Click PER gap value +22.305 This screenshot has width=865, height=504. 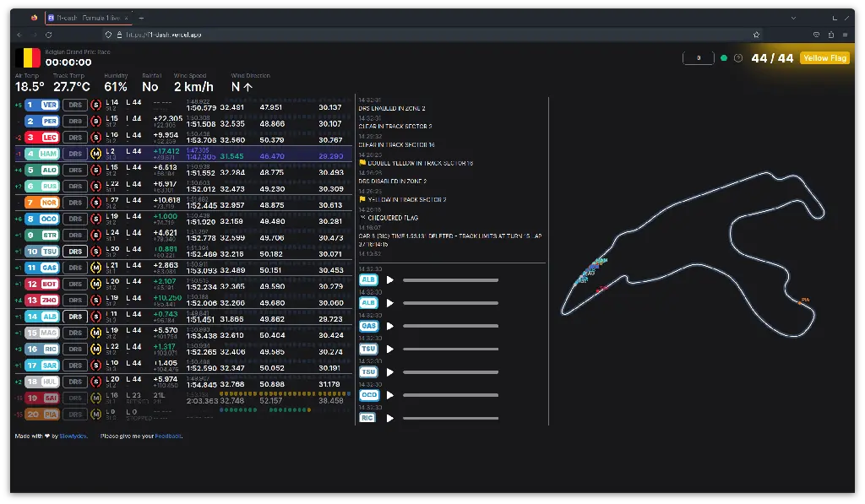(x=168, y=118)
